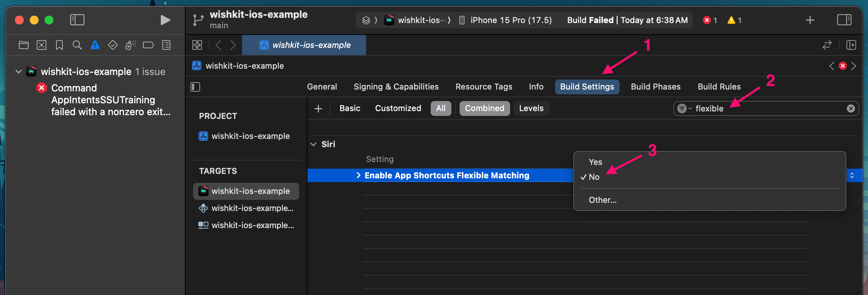Viewport: 868px width, 295px height.
Task: Open the Debug navigator spray icon
Action: 131,45
